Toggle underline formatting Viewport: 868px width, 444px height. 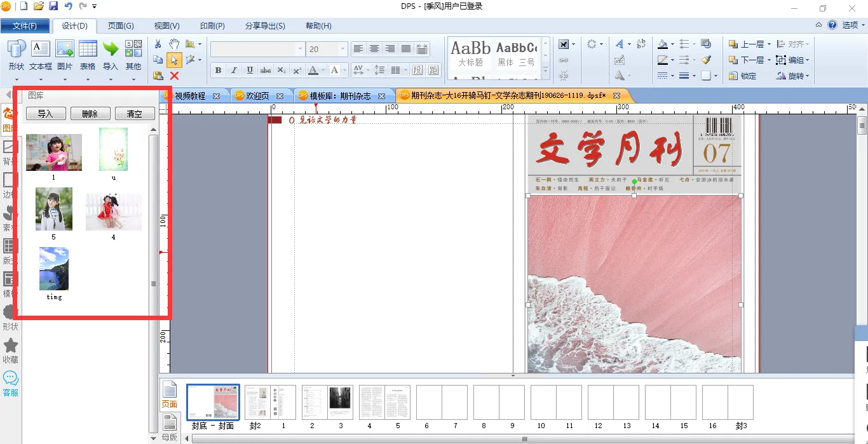(250, 70)
